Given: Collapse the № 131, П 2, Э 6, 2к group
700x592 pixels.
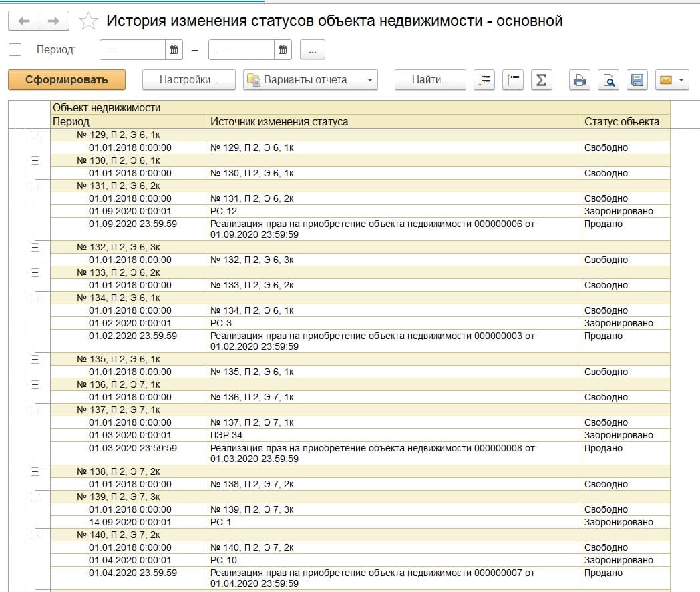Looking at the screenshot, I should point(35,186).
